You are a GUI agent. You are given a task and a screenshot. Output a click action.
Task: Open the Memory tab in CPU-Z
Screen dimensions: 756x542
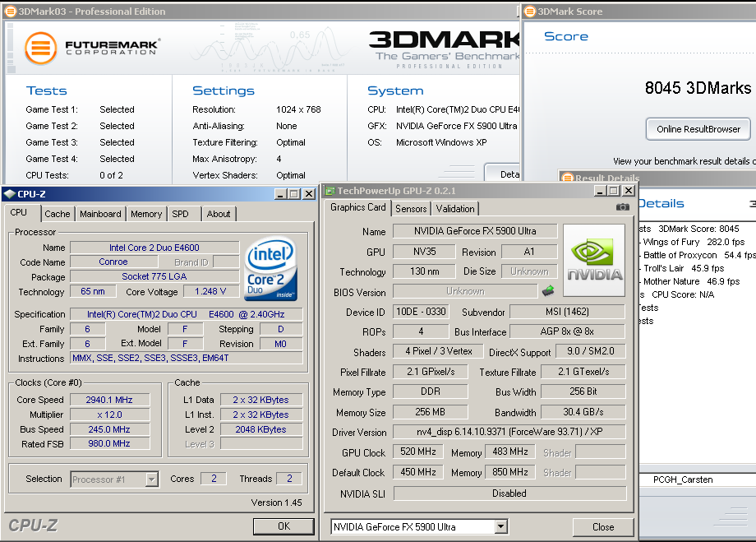pyautogui.click(x=146, y=214)
